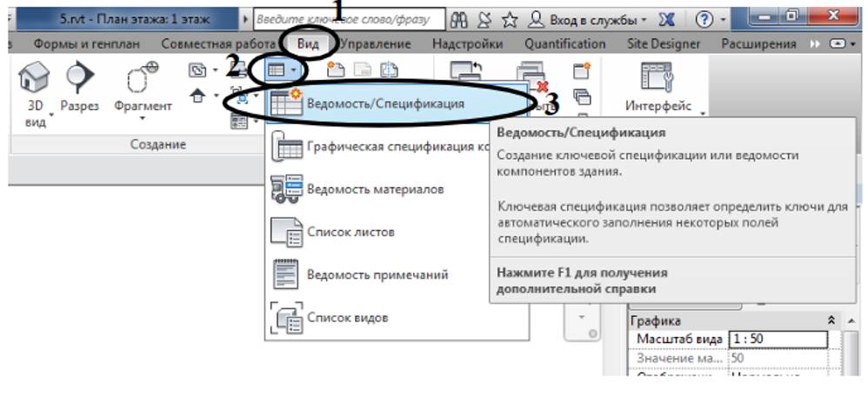Open Subscription Center satellite dish icon

point(484,20)
